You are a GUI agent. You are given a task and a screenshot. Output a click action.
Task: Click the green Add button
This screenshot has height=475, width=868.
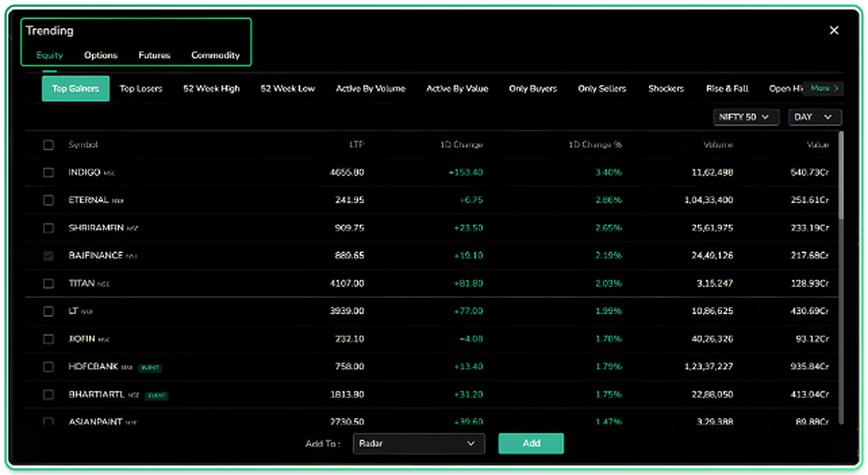(x=531, y=443)
